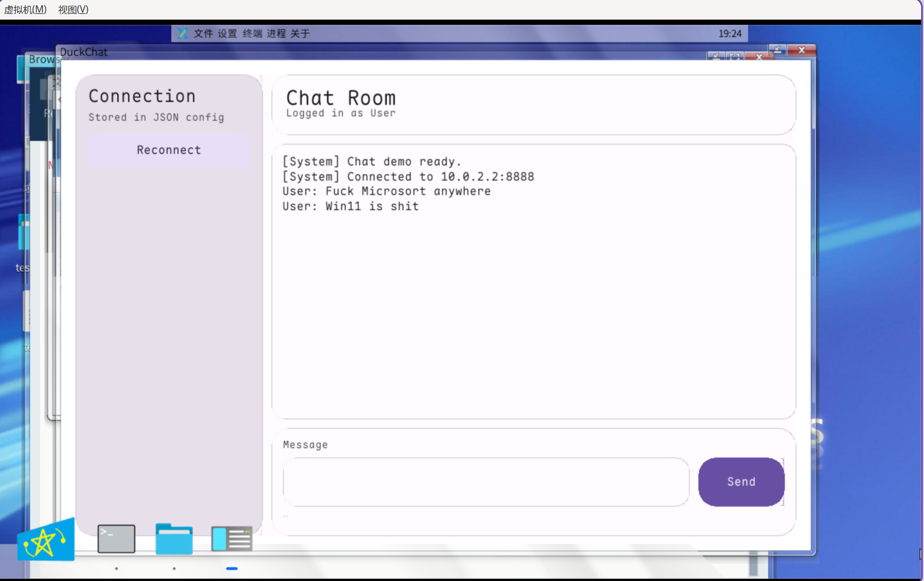The width and height of the screenshot is (924, 581).
Task: Click the DuckChat window title
Action: 84,52
